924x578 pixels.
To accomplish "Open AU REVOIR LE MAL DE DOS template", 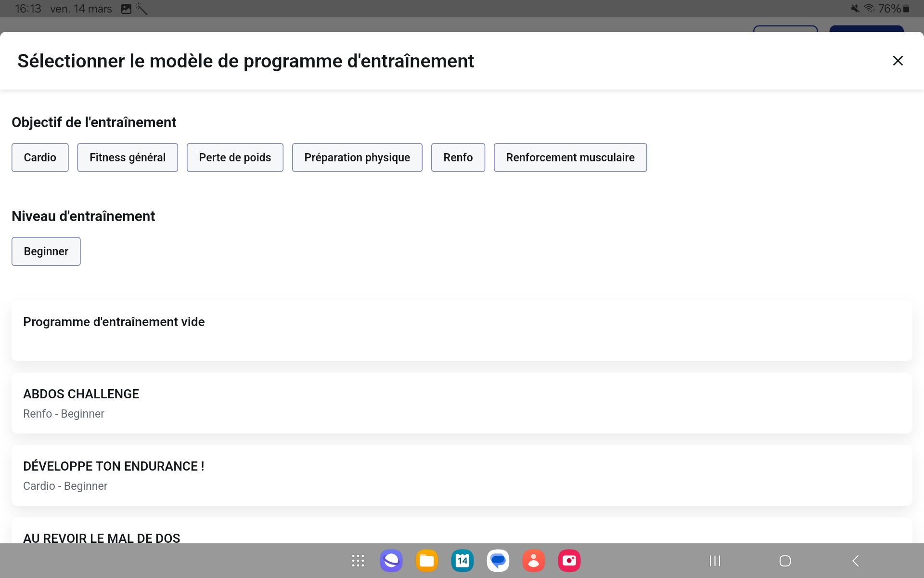I will (x=462, y=531).
